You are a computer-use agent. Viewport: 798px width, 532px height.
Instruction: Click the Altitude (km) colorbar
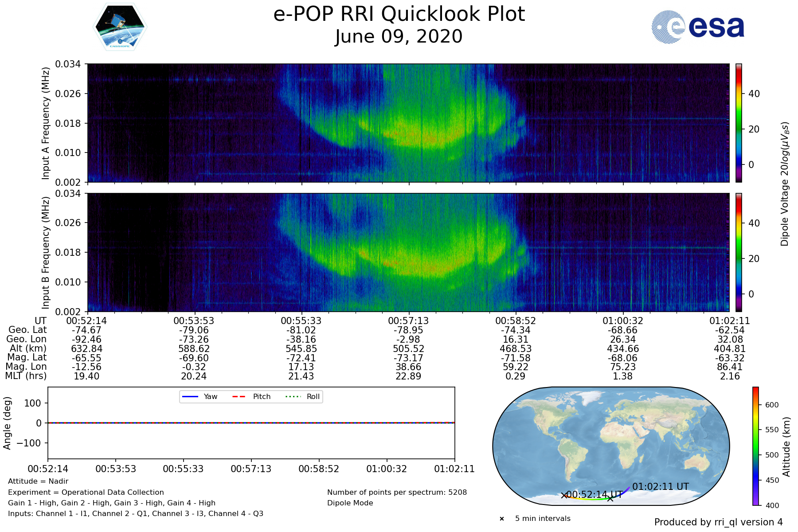(x=755, y=446)
